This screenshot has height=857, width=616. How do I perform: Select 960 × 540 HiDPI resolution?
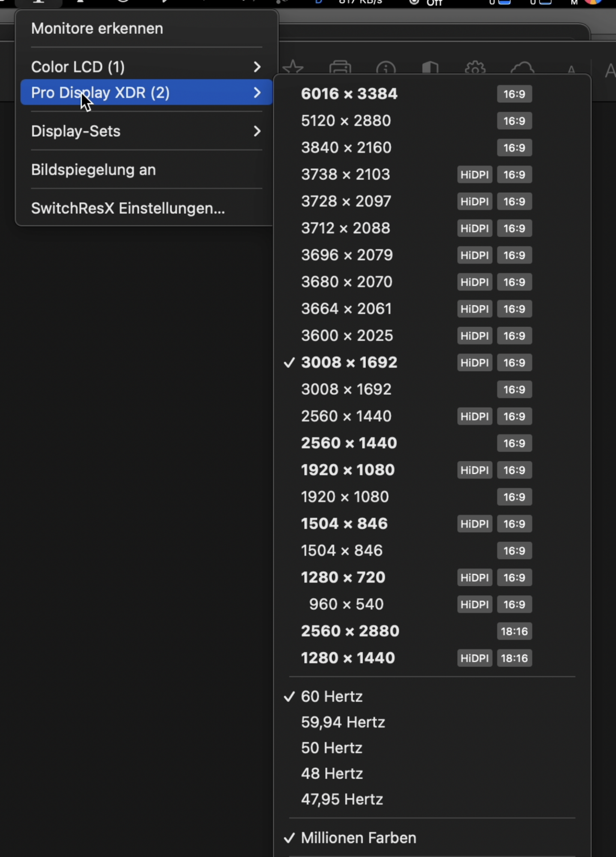tap(432, 604)
